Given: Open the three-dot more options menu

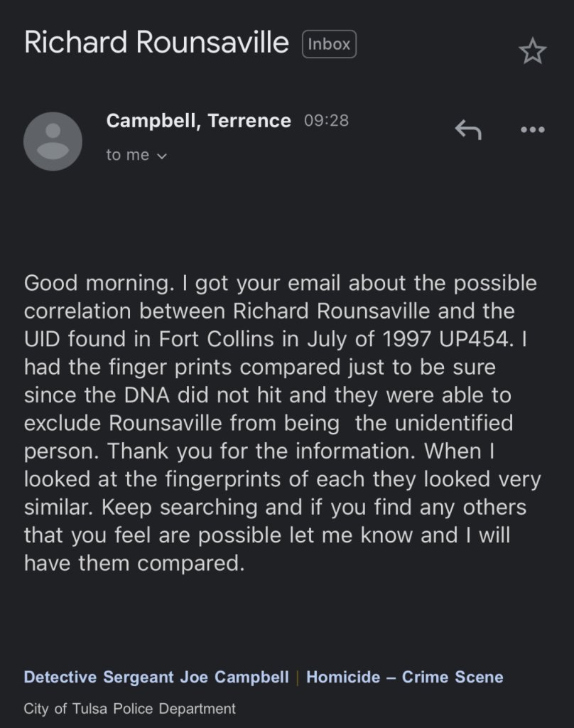Looking at the screenshot, I should pyautogui.click(x=532, y=129).
